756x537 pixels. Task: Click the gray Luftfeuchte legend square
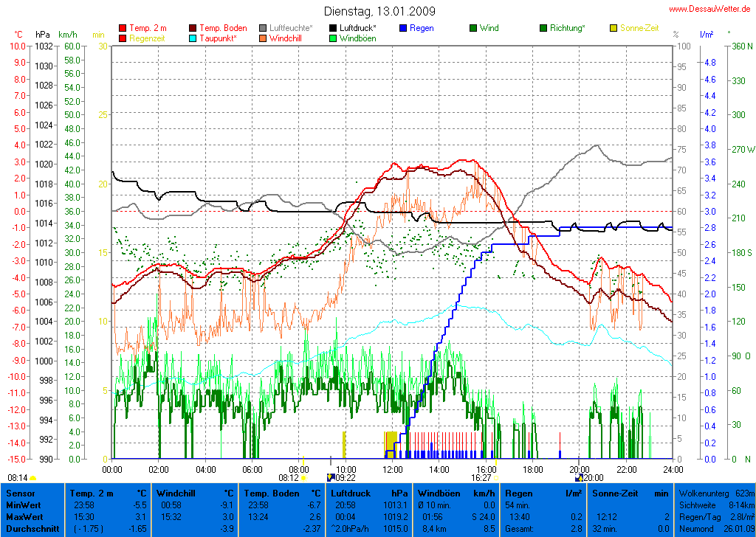264,28
